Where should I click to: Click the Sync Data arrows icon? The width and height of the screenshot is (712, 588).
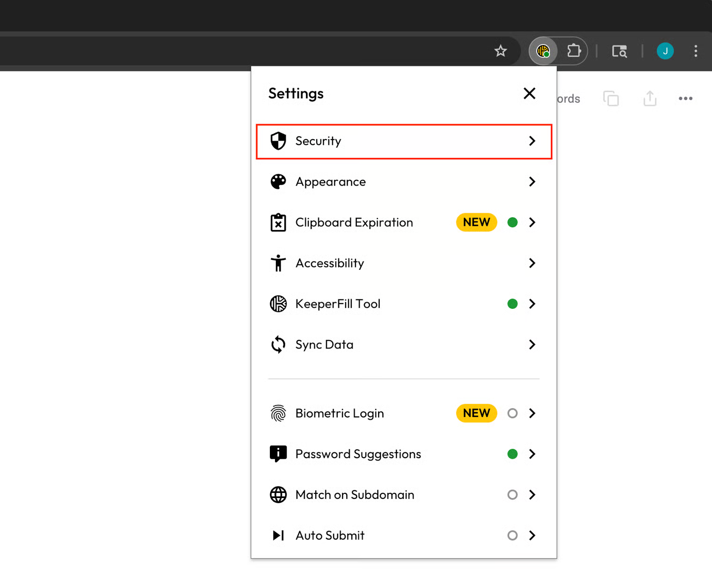tap(278, 344)
